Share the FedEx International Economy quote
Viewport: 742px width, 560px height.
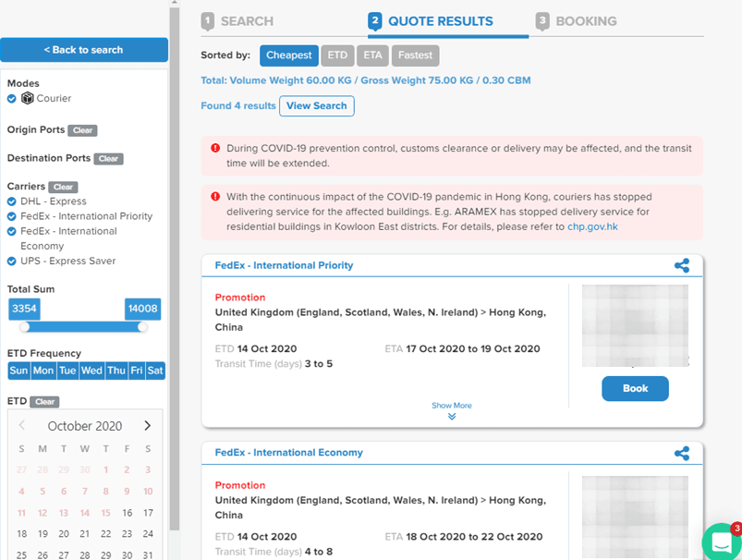pyautogui.click(x=681, y=454)
